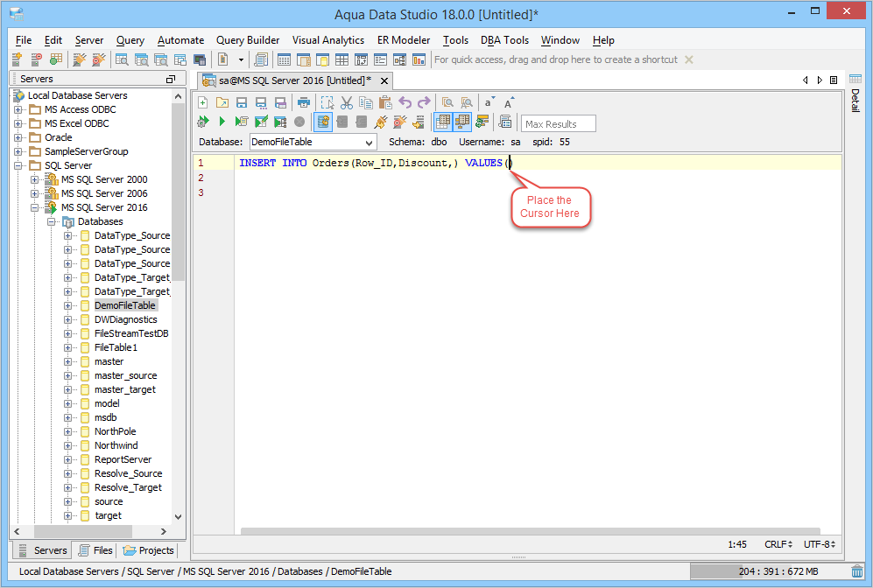
Task: Click the memory usage bar in status bar
Action: click(769, 571)
